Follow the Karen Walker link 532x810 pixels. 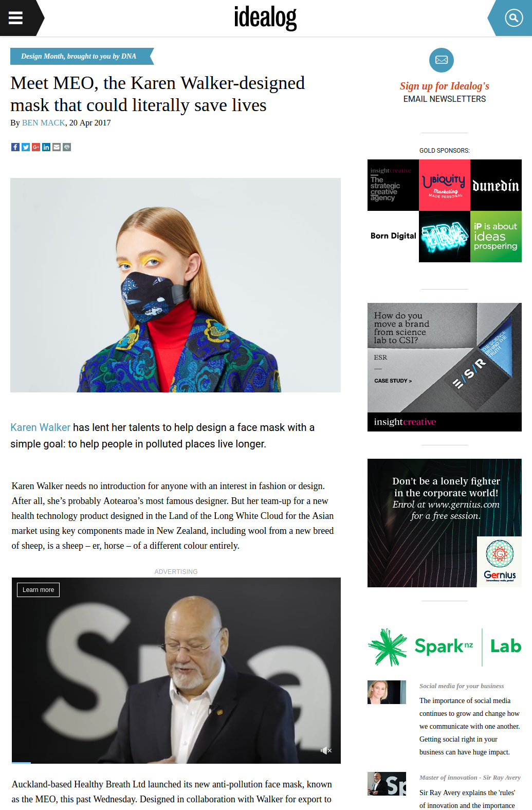click(40, 427)
